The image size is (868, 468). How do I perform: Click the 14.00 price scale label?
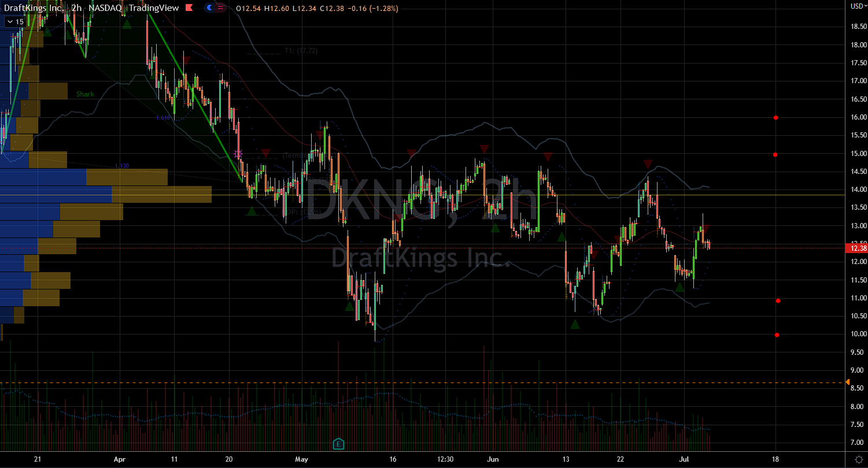(858, 190)
